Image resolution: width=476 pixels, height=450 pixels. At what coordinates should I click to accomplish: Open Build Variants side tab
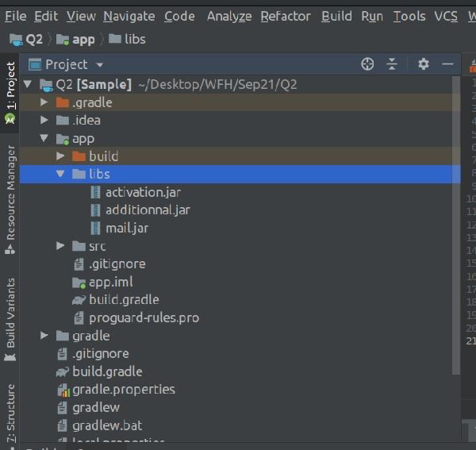click(x=10, y=314)
